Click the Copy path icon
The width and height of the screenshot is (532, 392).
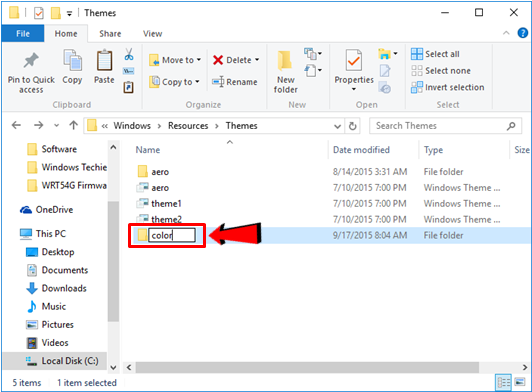click(129, 71)
